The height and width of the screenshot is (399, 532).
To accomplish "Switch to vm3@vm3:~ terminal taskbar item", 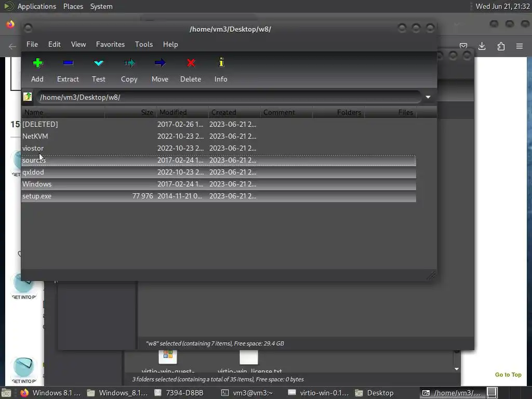I will click(x=247, y=393).
